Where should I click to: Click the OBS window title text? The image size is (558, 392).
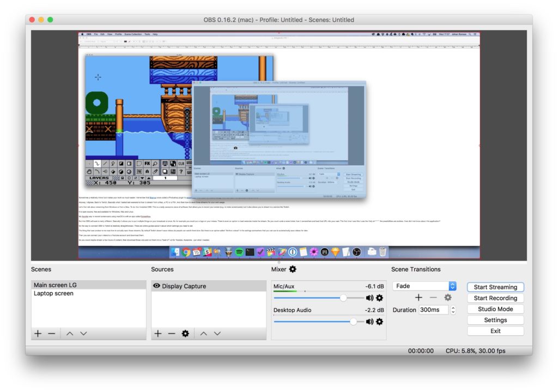[278, 20]
